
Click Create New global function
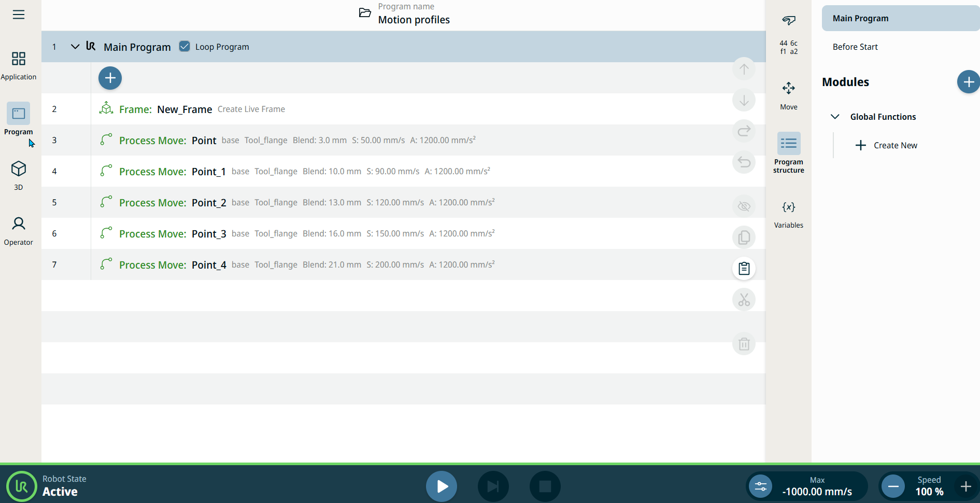(x=886, y=145)
